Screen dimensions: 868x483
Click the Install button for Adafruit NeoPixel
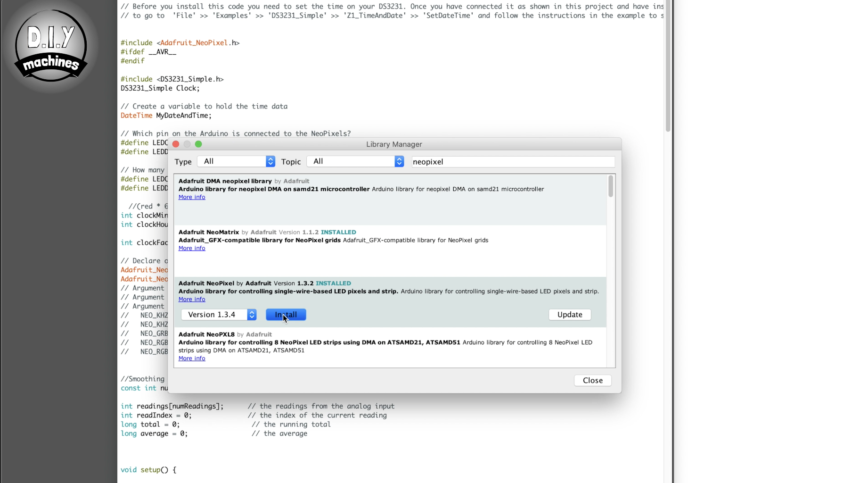tap(286, 315)
